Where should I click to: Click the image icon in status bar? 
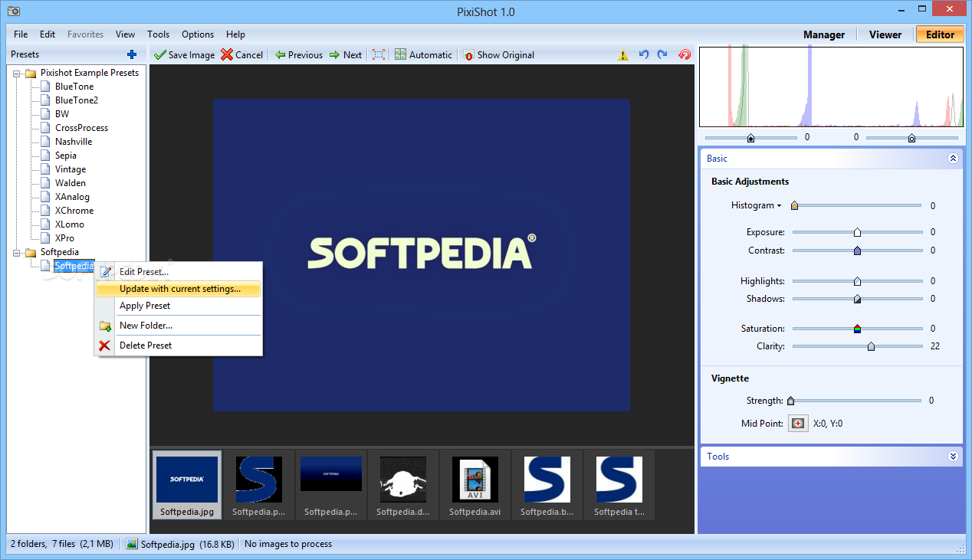(132, 544)
